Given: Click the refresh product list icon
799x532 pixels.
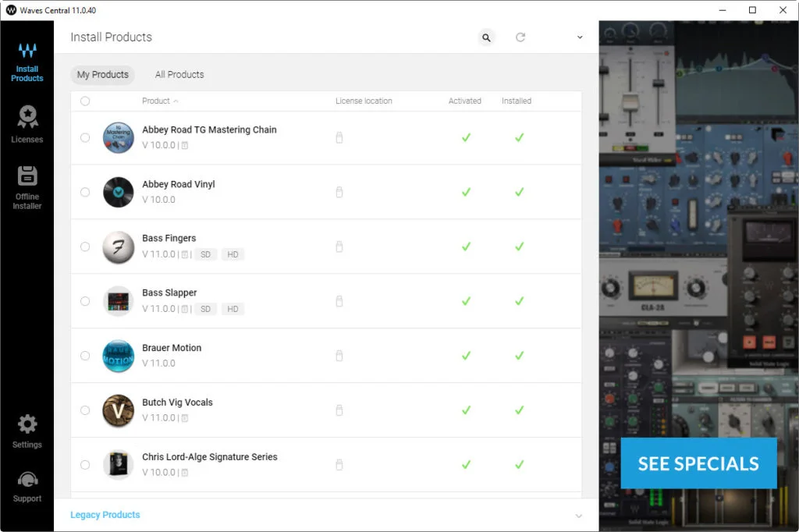Looking at the screenshot, I should 520,37.
